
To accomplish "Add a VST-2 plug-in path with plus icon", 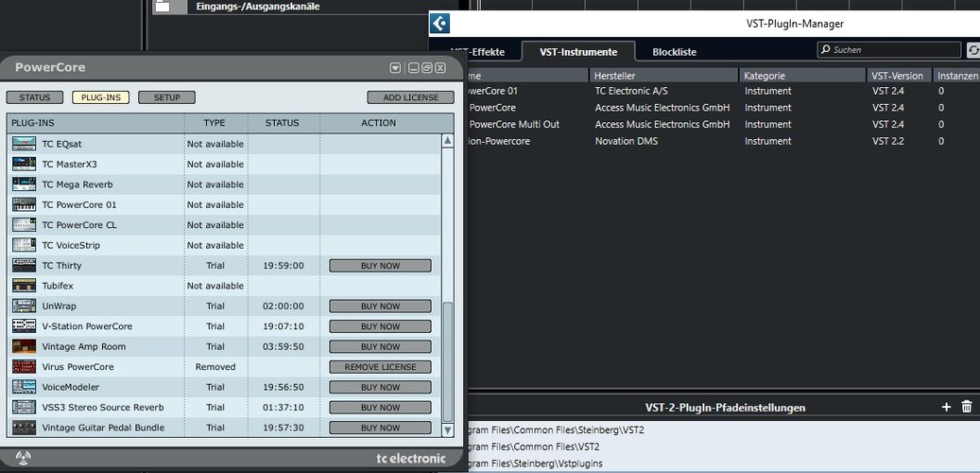I will 946,408.
